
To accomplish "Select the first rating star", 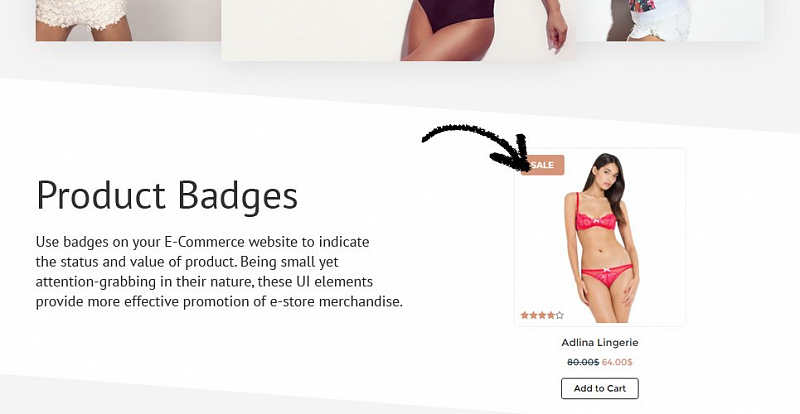I will [x=524, y=315].
